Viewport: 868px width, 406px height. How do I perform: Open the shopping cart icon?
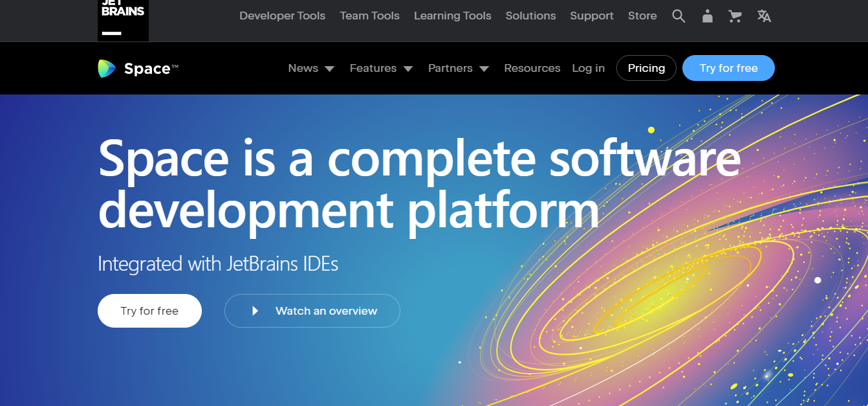pos(735,16)
